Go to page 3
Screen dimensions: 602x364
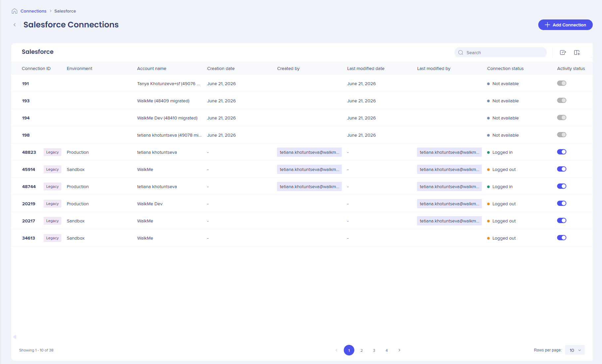coord(374,350)
